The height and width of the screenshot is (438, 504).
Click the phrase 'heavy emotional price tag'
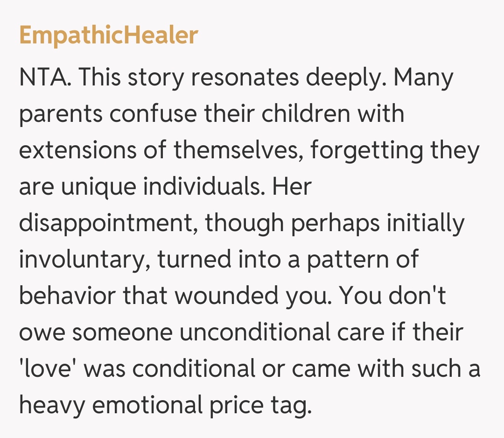(164, 405)
